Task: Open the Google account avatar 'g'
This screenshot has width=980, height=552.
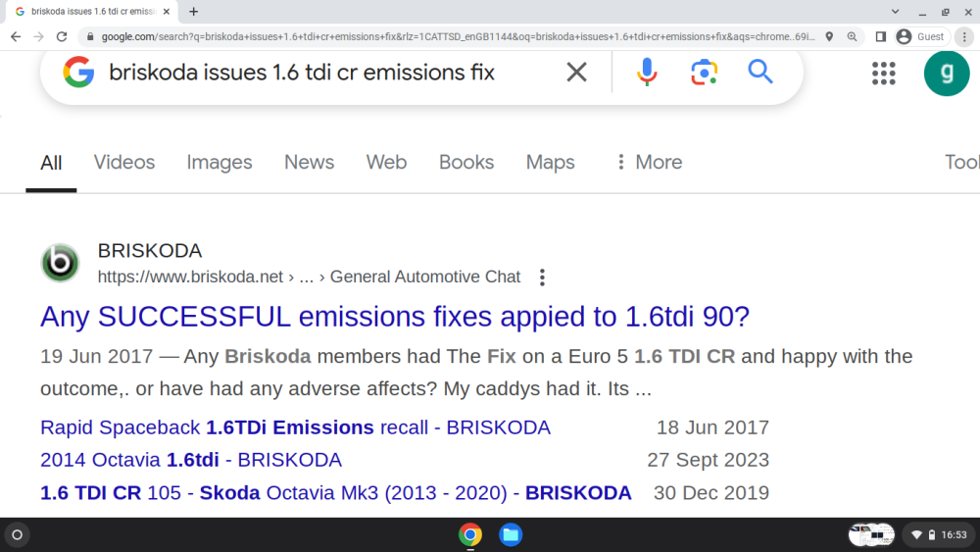Action: click(947, 74)
